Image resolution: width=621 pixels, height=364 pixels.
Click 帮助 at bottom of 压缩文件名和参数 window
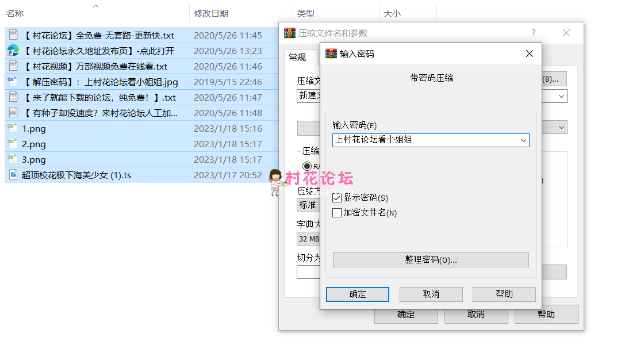point(546,315)
